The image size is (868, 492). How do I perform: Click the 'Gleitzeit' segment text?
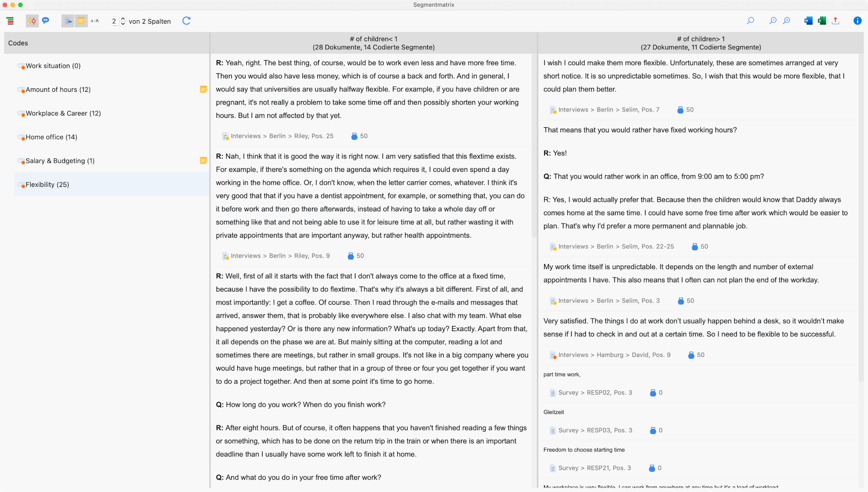pyautogui.click(x=554, y=412)
